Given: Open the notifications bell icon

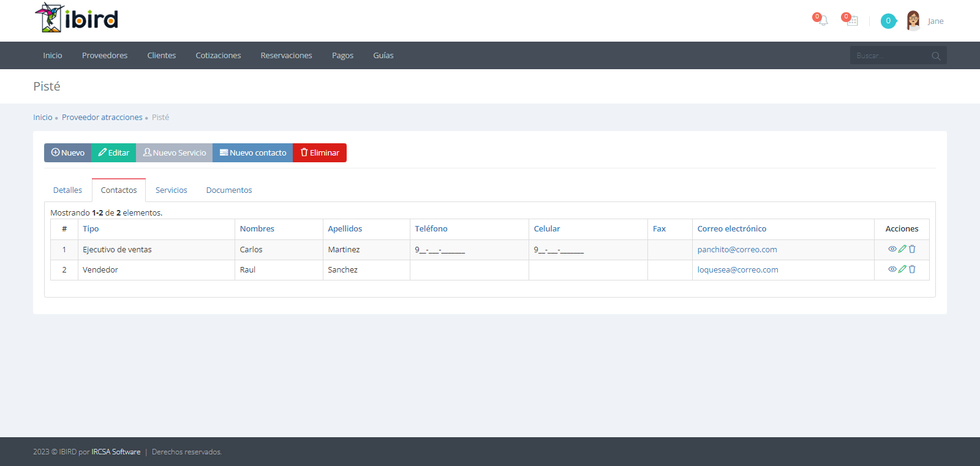Looking at the screenshot, I should tap(823, 21).
